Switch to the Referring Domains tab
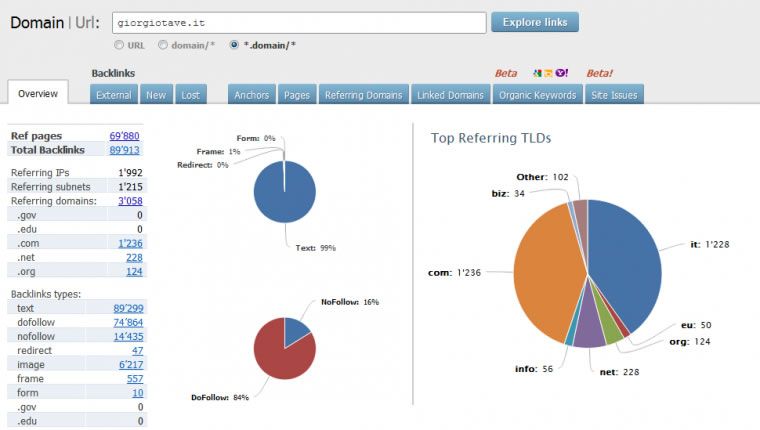The height and width of the screenshot is (430, 760). (x=364, y=95)
